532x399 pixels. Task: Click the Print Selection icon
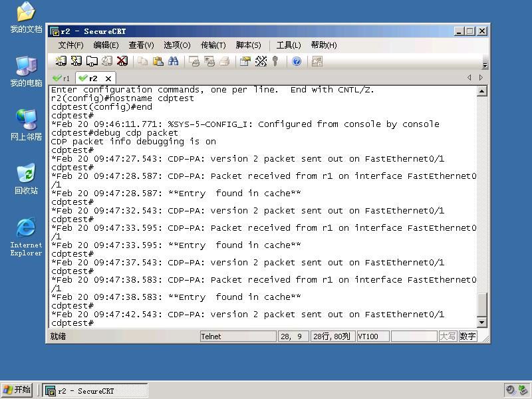209,61
